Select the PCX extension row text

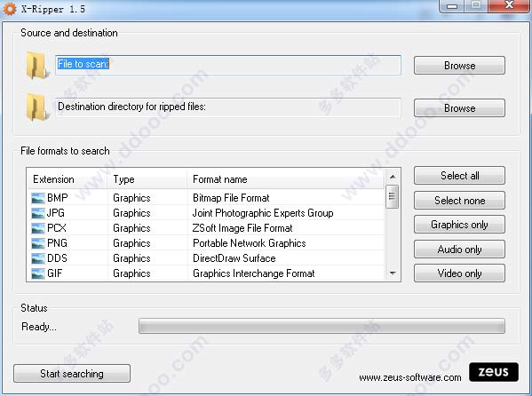pyautogui.click(x=57, y=227)
